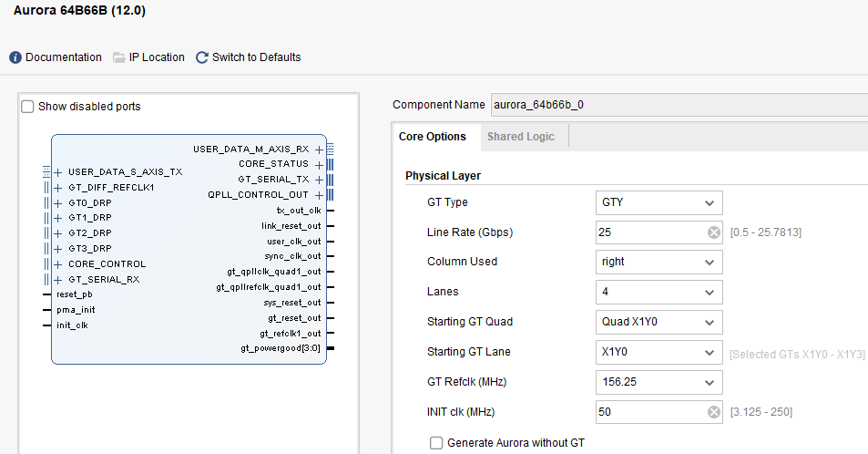Expand the GT0_DRP port plus icon

pos(57,203)
